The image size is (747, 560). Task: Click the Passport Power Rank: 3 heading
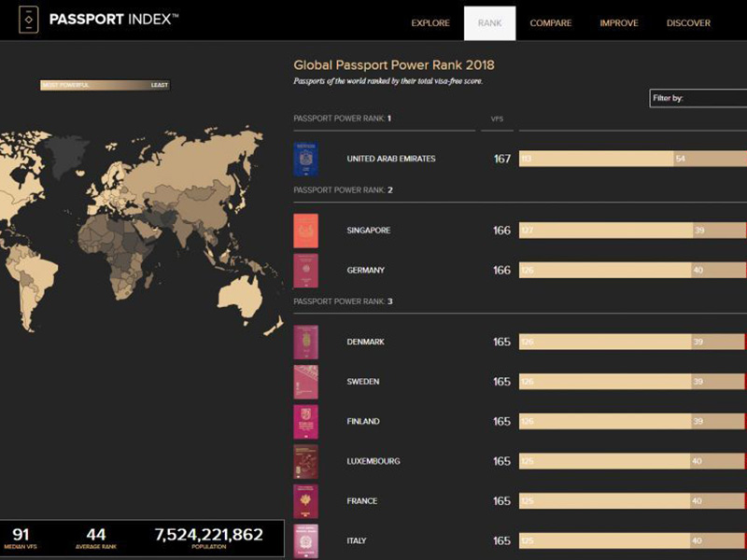point(343,301)
